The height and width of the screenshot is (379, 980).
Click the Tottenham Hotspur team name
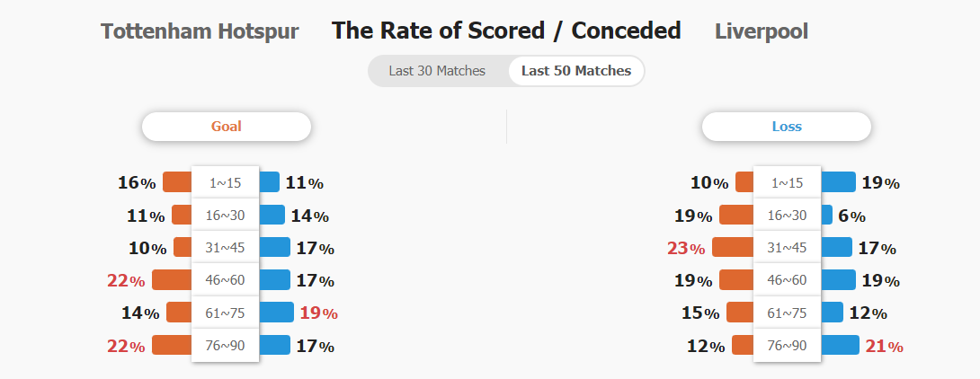(200, 31)
